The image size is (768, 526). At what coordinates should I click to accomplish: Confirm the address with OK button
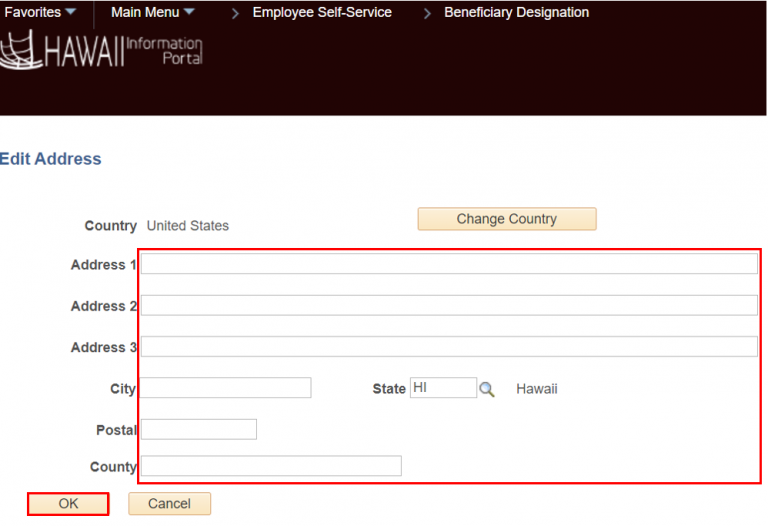tap(68, 504)
